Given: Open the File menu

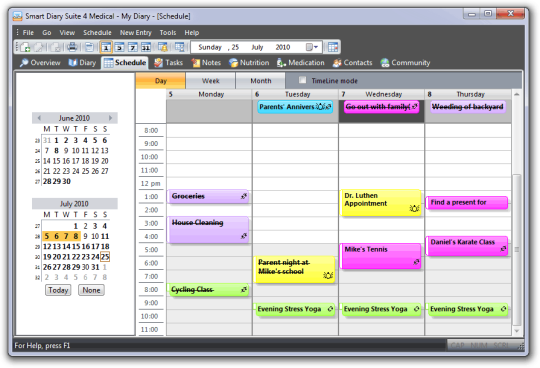Looking at the screenshot, I should point(28,32).
